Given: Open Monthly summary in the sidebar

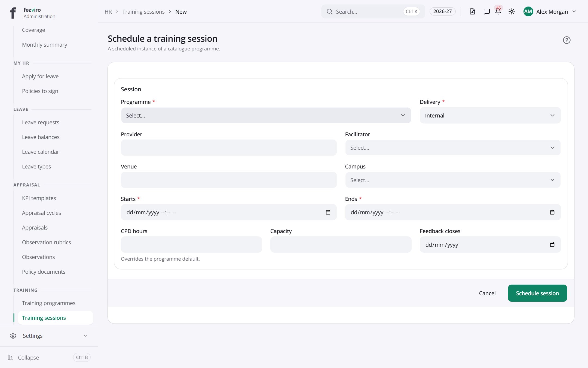Looking at the screenshot, I should coord(45,45).
